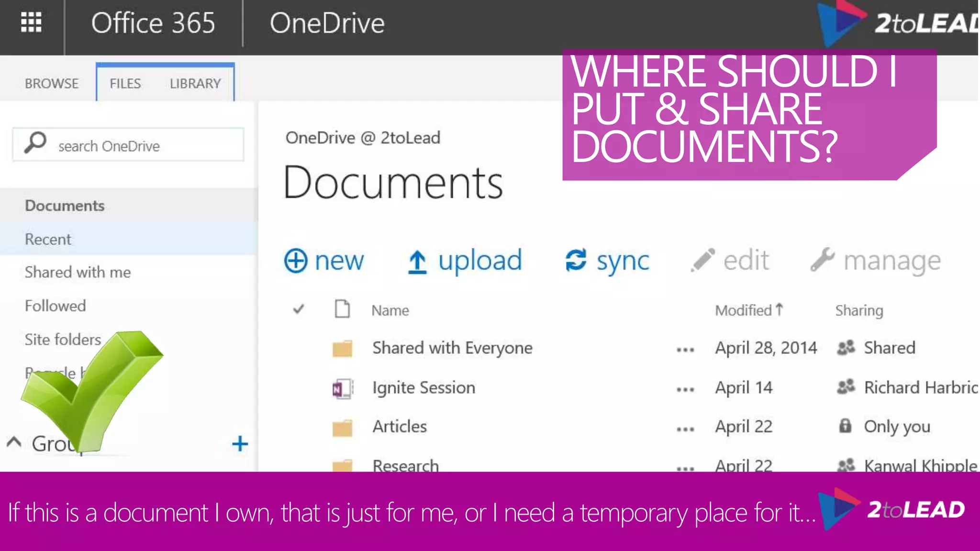Open Recent in the left navigation
The height and width of the screenshot is (551, 980).
[48, 239]
